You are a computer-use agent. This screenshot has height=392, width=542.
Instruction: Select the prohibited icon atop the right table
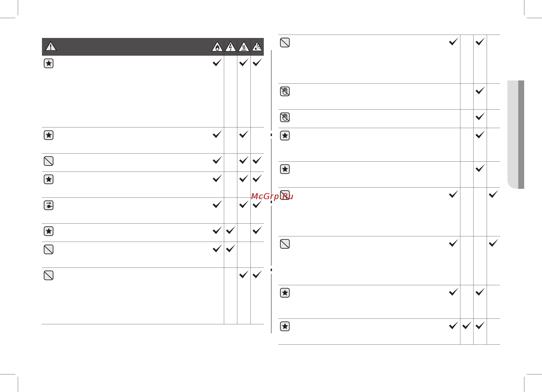point(285,42)
